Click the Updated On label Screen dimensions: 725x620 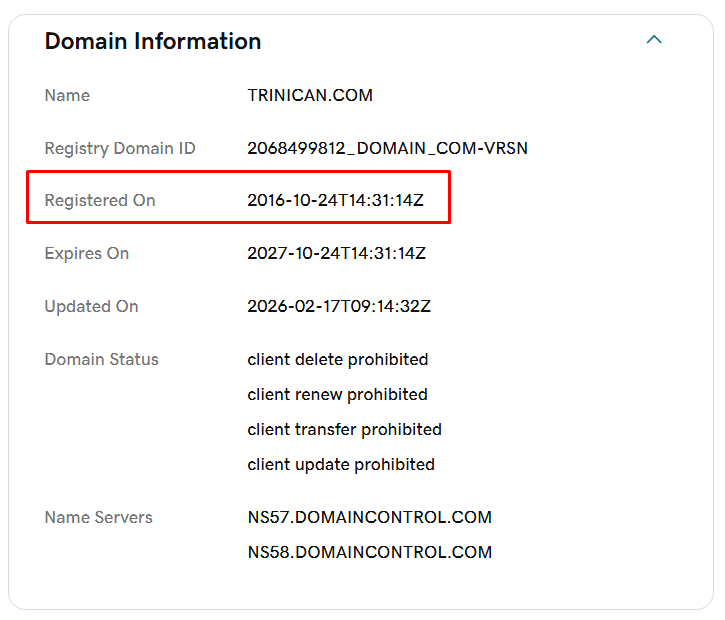pos(91,307)
